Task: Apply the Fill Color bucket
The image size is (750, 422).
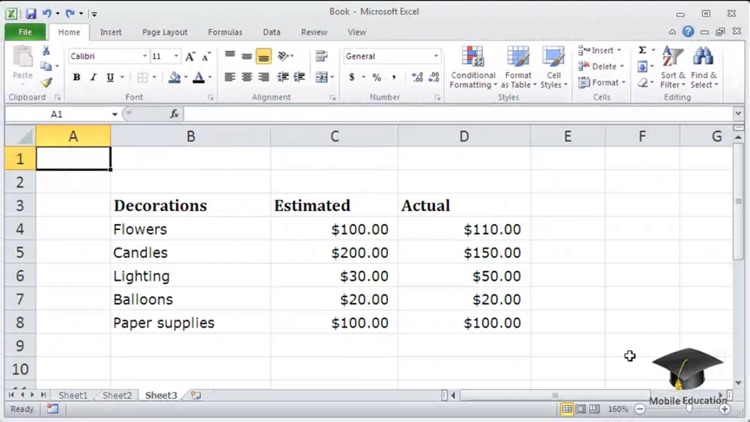Action: pos(175,77)
